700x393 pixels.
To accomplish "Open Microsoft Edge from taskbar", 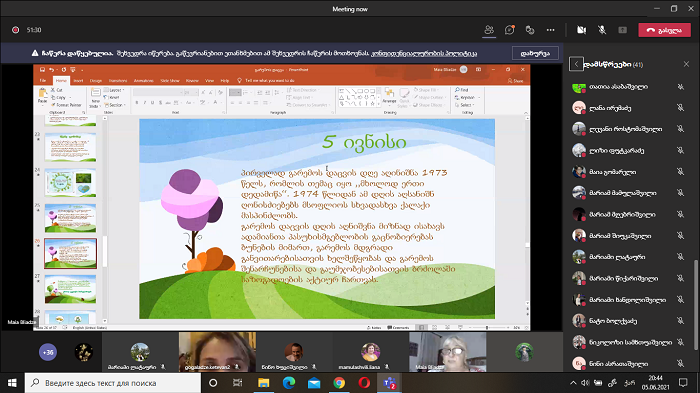I will coord(289,383).
